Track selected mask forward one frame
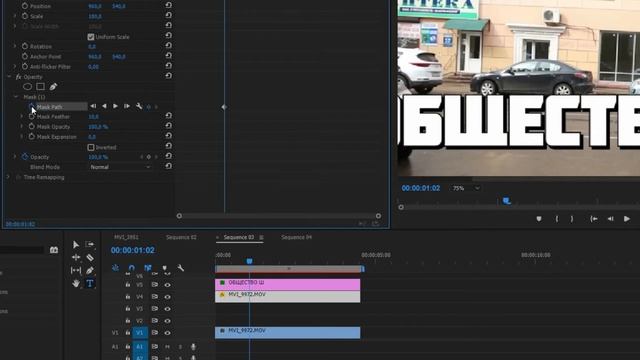The width and height of the screenshot is (640, 360). [x=127, y=106]
